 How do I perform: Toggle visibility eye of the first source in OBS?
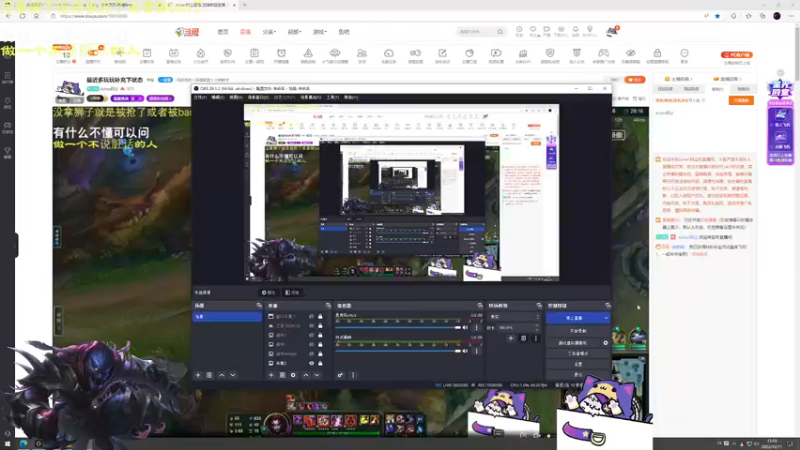pyautogui.click(x=311, y=316)
